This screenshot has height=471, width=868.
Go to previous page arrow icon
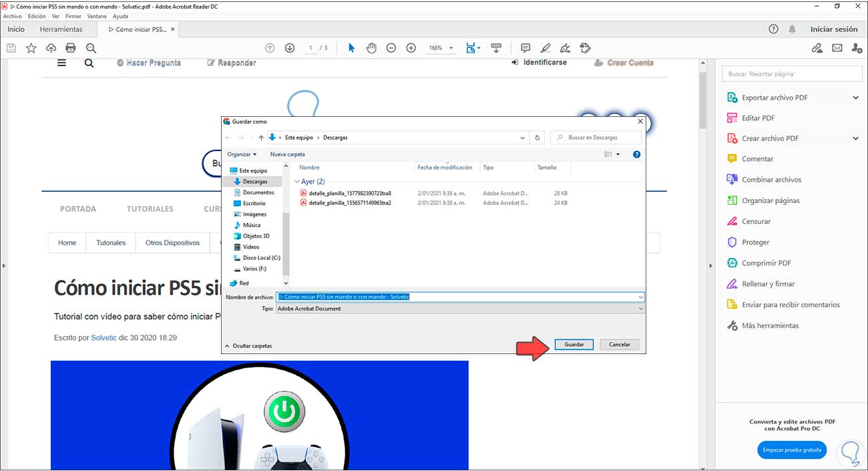[270, 48]
